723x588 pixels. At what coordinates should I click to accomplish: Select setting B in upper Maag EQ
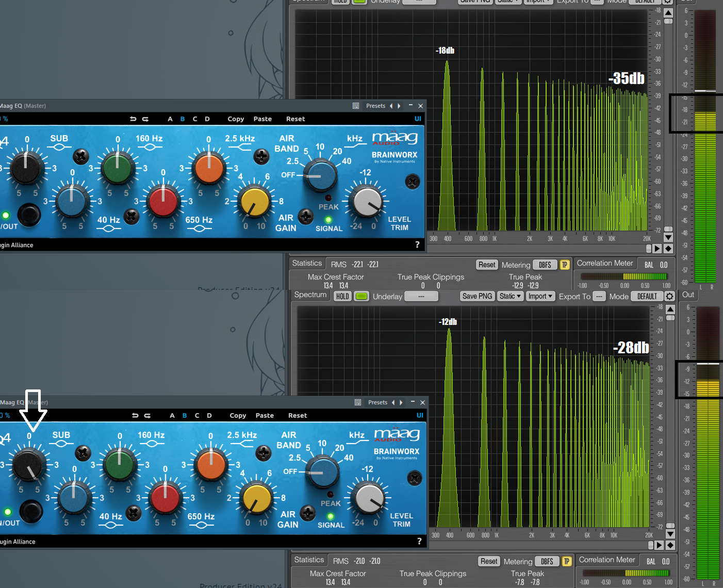183,119
